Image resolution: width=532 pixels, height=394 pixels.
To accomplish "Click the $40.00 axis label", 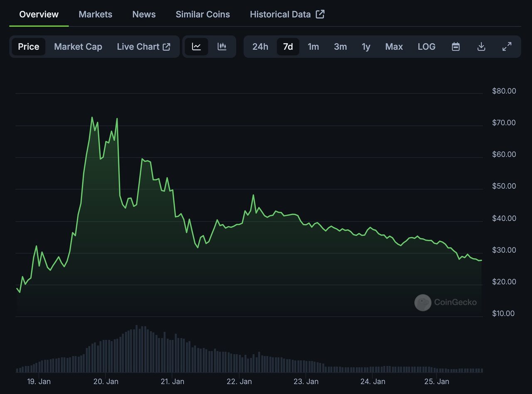I will [x=504, y=218].
